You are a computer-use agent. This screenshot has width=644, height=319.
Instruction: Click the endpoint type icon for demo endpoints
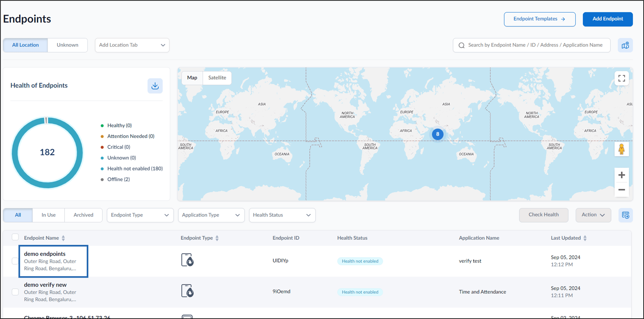pos(187,260)
